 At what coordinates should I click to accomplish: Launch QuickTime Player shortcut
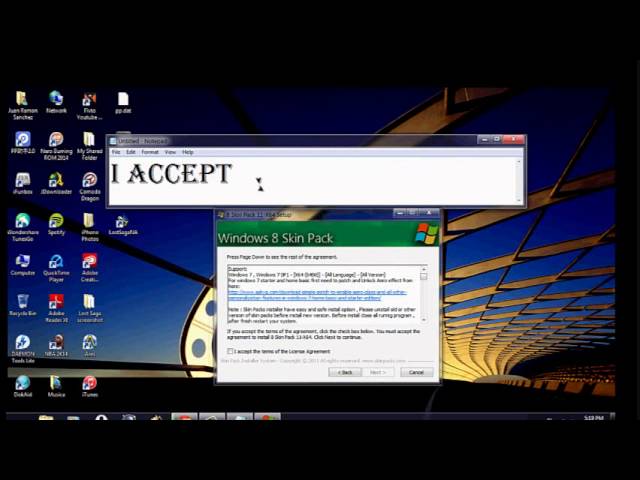[x=56, y=268]
